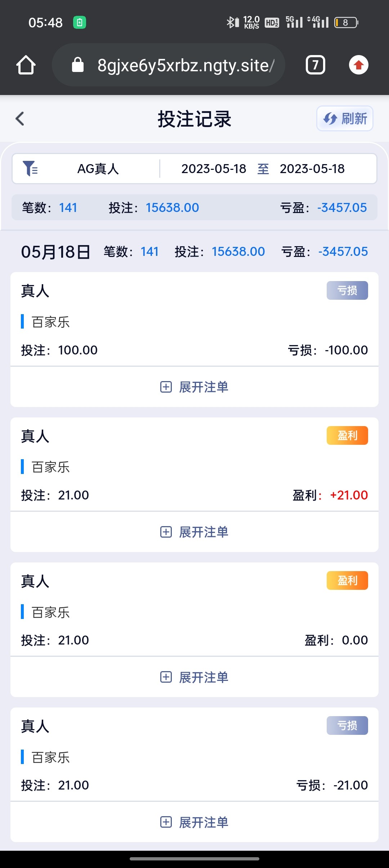Screen dimensions: 389x868
Task: Tap the browser home icon
Action: tap(26, 65)
